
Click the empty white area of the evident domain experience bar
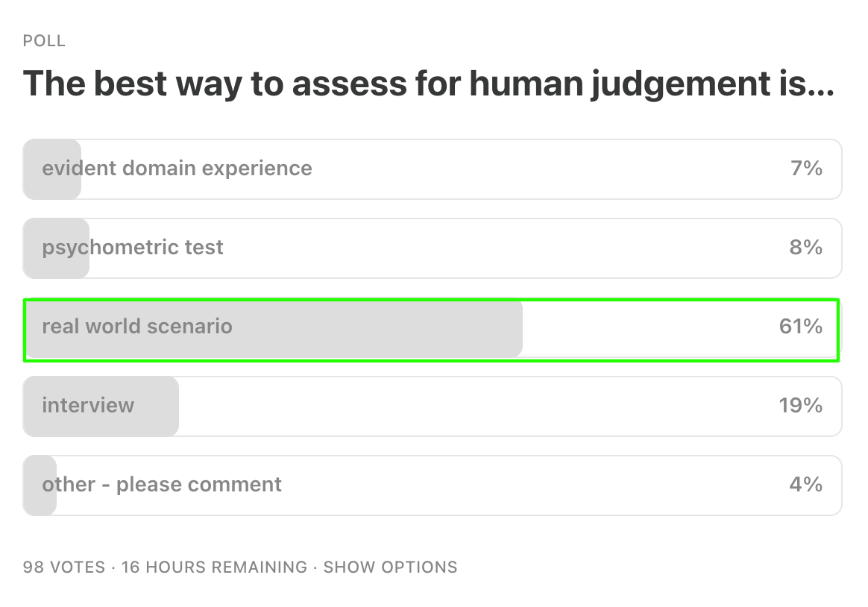click(x=548, y=169)
